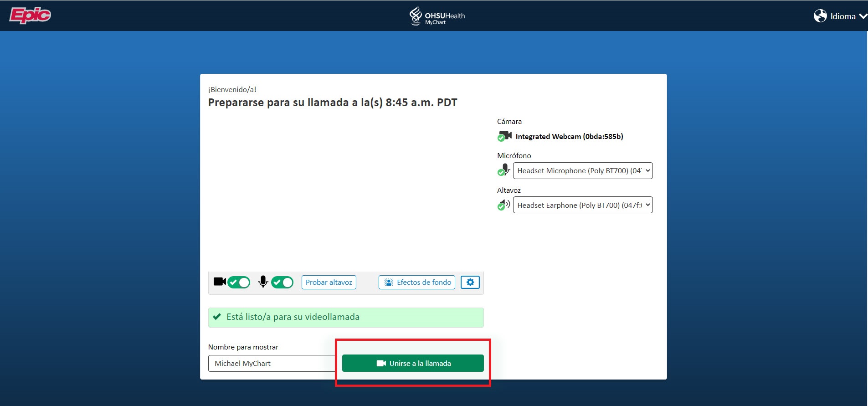Click the OHSU Health MyChart logo

(437, 16)
